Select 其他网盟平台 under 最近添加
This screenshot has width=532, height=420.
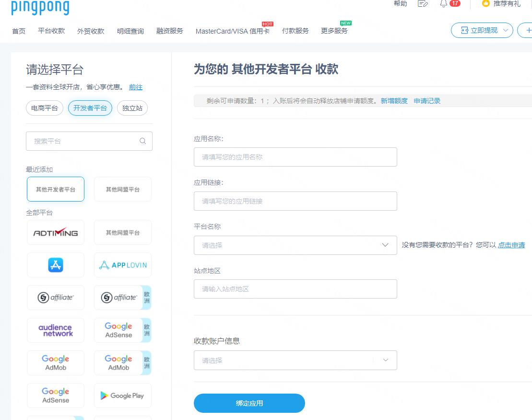(x=123, y=189)
